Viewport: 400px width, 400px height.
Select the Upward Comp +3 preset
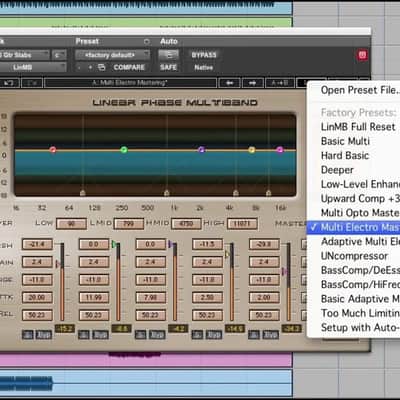click(x=353, y=199)
